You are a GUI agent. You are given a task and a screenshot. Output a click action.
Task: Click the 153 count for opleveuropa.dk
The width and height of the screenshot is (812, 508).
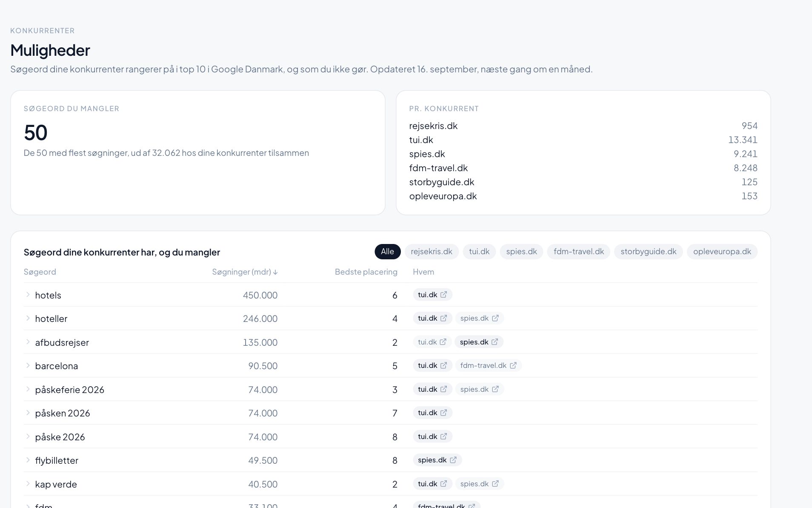tap(749, 196)
